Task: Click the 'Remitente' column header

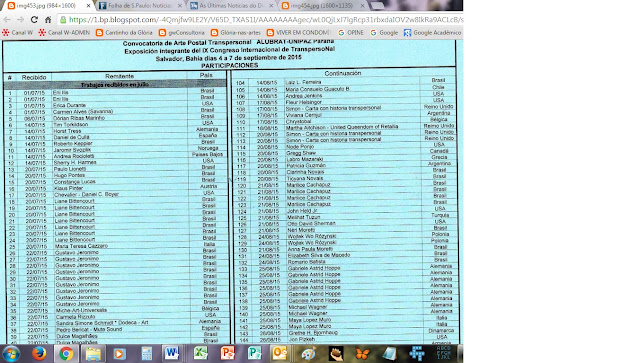Action: click(119, 76)
